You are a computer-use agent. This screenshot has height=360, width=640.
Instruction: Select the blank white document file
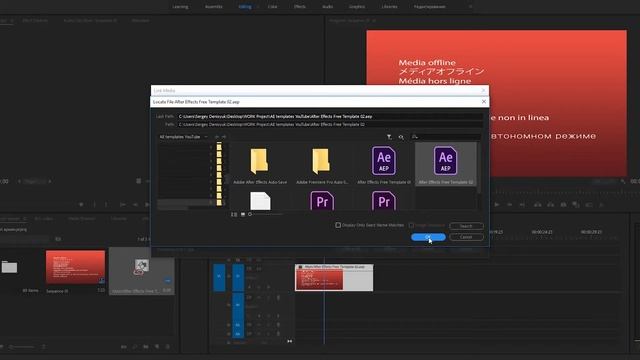[x=260, y=201]
